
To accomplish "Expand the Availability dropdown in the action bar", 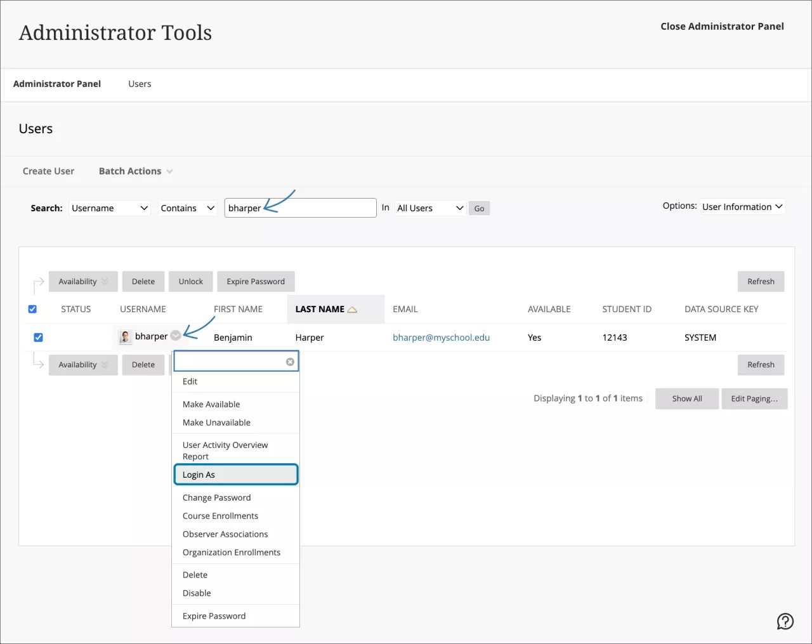I will pos(82,281).
